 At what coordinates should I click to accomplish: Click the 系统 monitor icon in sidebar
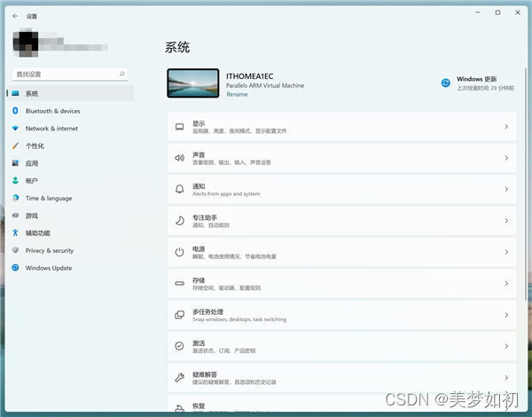pos(15,93)
